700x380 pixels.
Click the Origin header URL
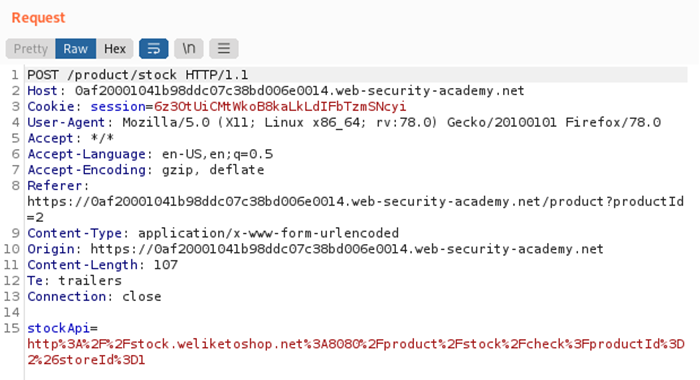(347, 249)
